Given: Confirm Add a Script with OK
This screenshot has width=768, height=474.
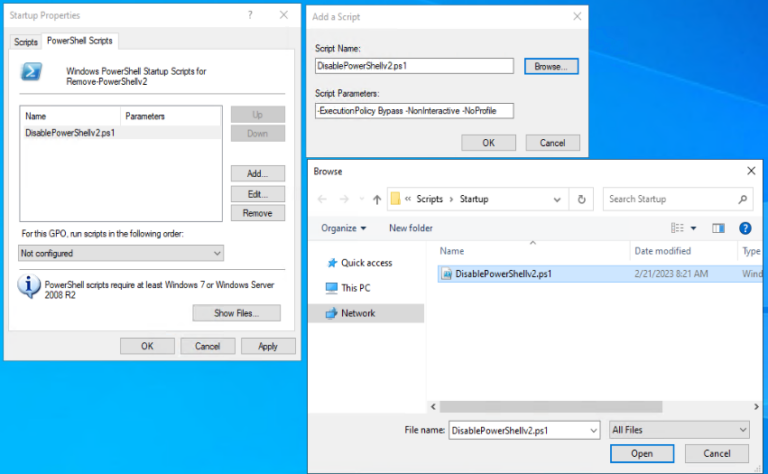Looking at the screenshot, I should (488, 143).
